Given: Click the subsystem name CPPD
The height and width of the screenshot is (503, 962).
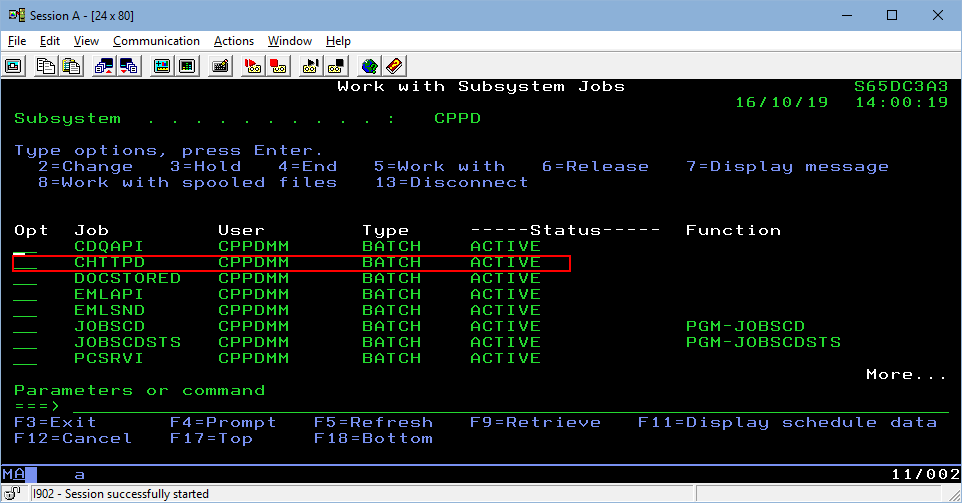Looking at the screenshot, I should point(457,118).
